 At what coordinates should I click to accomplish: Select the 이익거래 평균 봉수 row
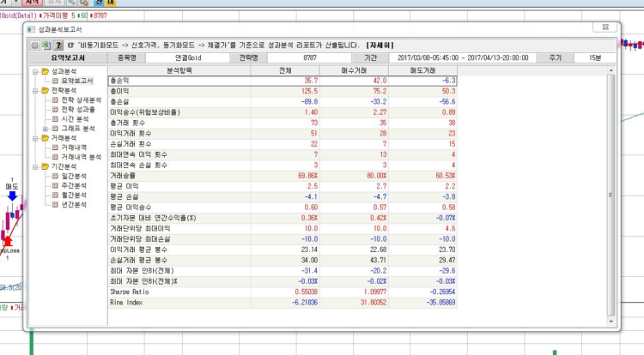[283, 250]
